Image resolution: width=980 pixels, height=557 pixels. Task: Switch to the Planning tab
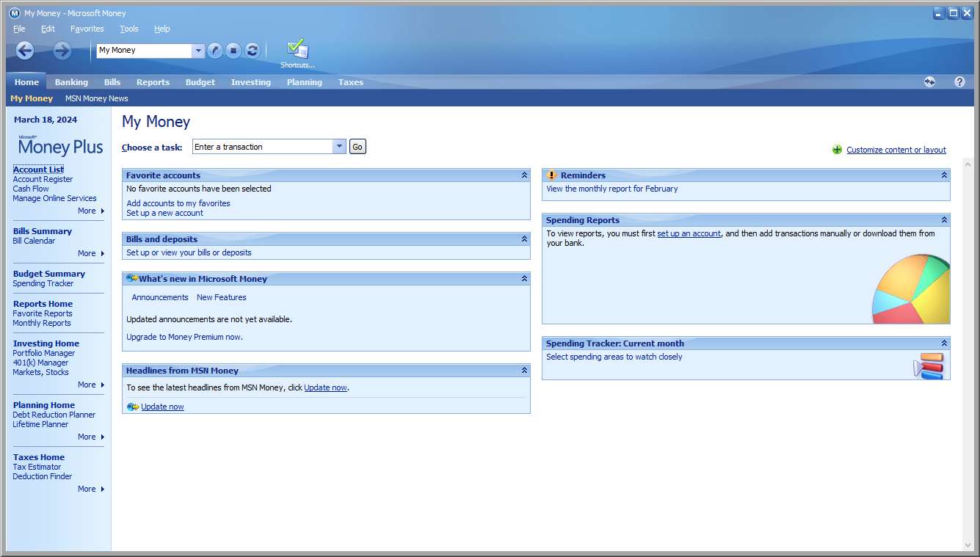305,82
